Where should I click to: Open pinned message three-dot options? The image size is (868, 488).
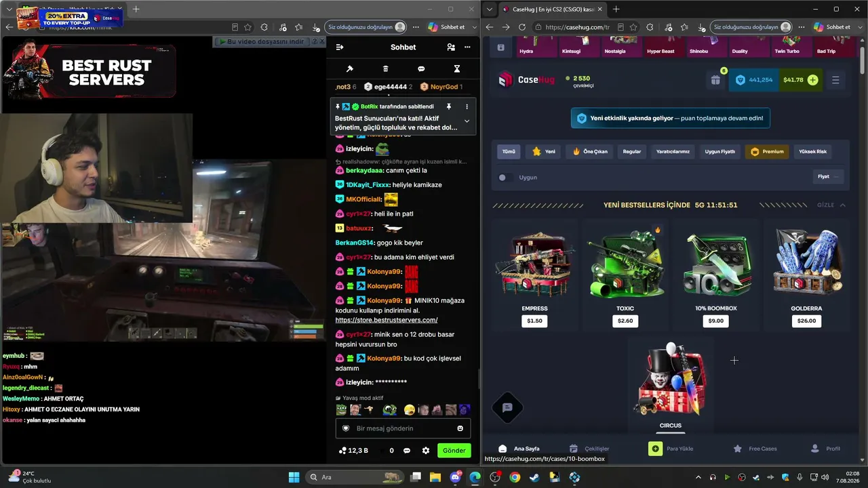(467, 106)
